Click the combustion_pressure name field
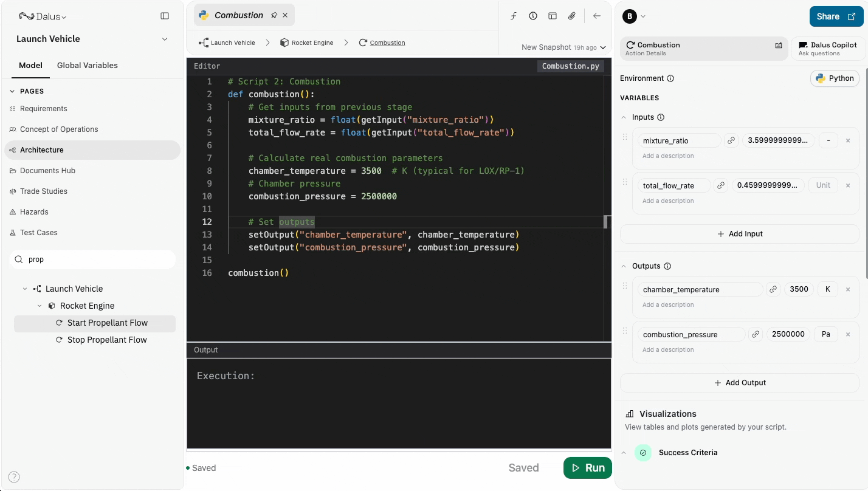The height and width of the screenshot is (491, 868). click(x=692, y=334)
